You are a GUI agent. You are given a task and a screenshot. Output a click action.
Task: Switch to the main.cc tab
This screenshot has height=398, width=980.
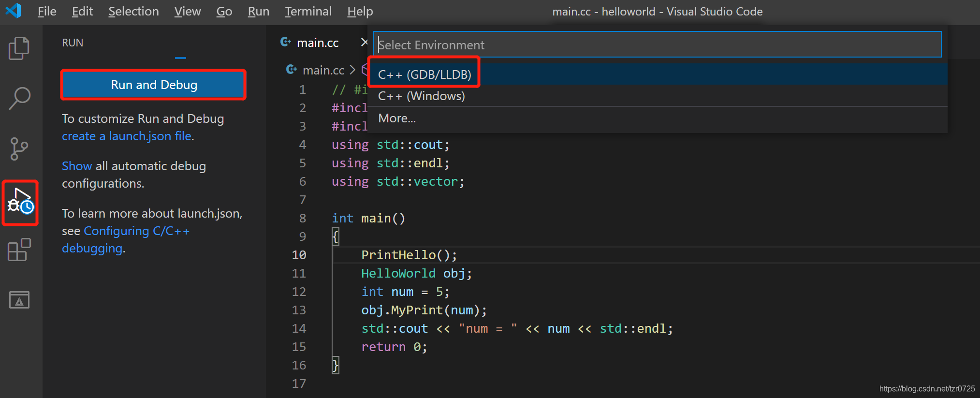pos(318,43)
